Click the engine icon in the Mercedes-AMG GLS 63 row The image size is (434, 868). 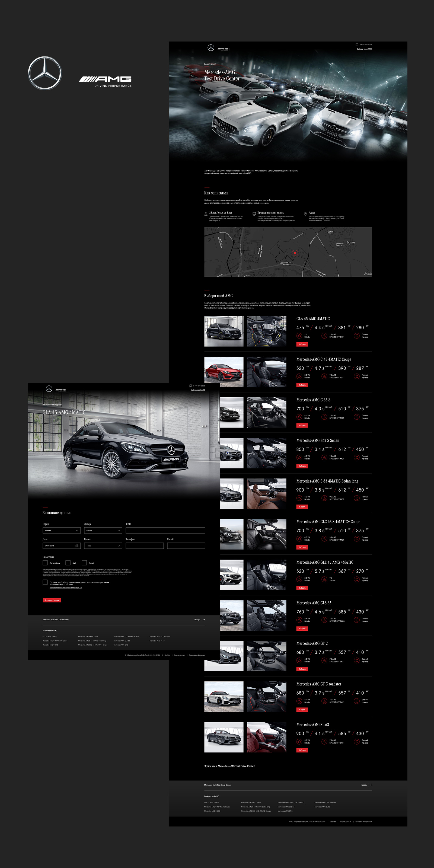pyautogui.click(x=299, y=620)
